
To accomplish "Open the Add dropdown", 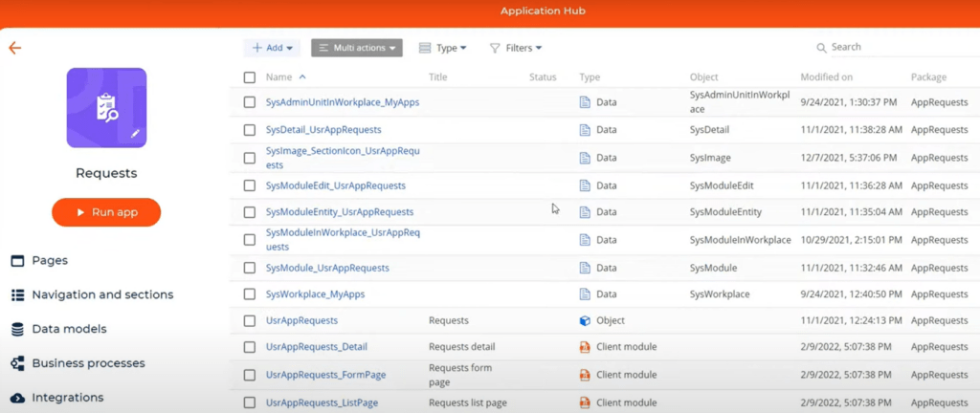I will coord(272,48).
